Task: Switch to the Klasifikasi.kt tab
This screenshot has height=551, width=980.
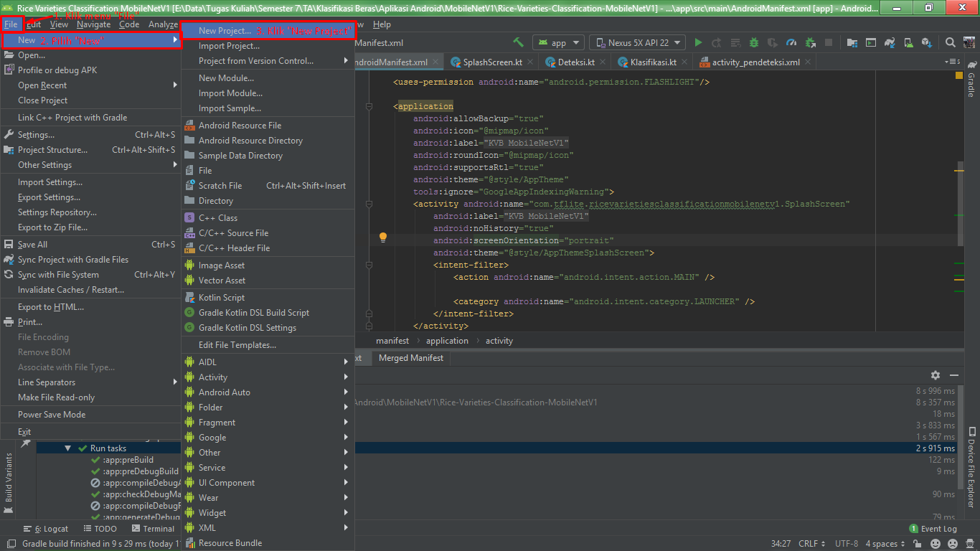Action: click(x=652, y=62)
